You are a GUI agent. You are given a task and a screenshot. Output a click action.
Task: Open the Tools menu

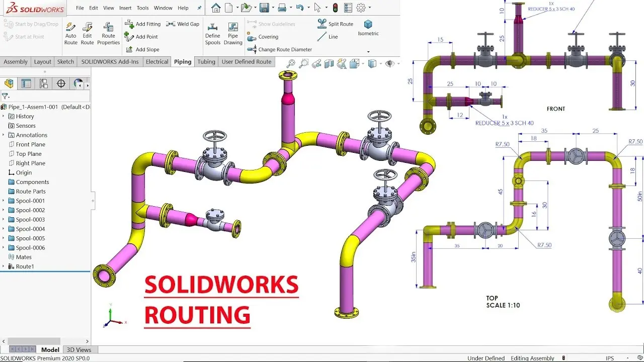coord(143,8)
